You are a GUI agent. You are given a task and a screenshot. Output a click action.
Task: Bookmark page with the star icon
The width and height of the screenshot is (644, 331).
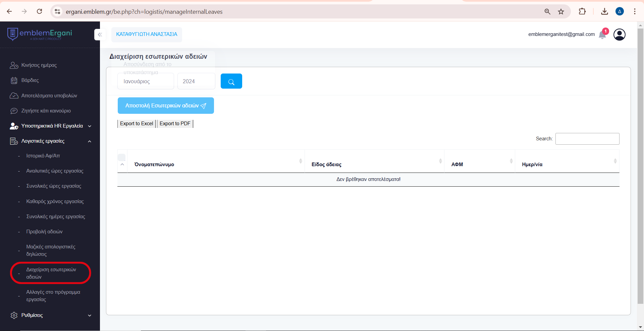coord(561,12)
